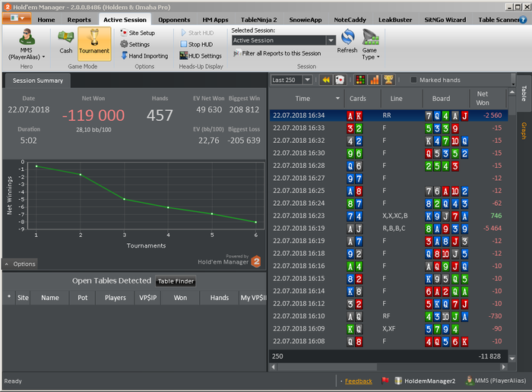Open Site Setup options

tap(138, 33)
